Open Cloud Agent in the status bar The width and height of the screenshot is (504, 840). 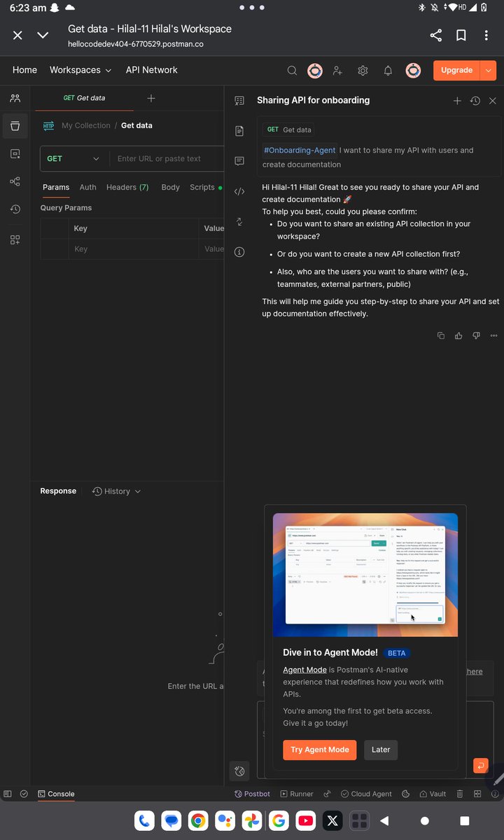click(366, 794)
